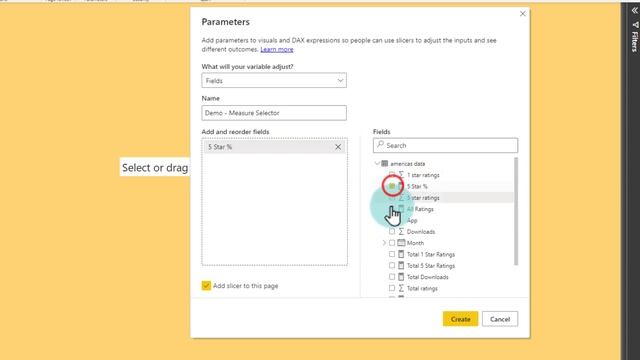Select the App field

coord(412,220)
